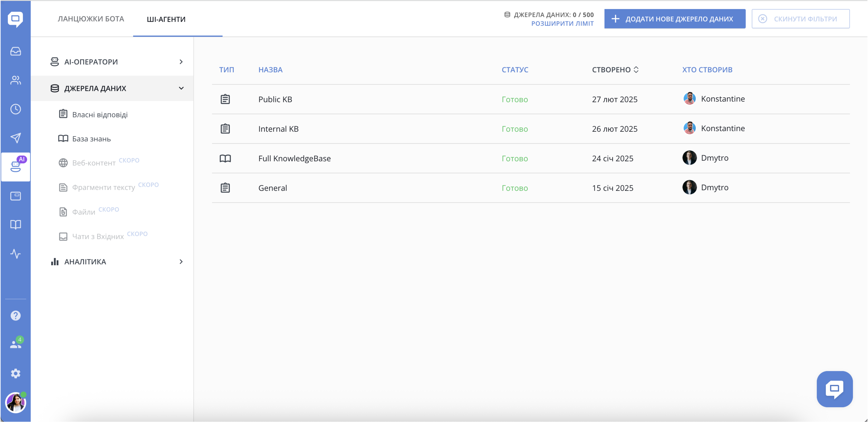Open the General data source
Image resolution: width=868 pixels, height=422 pixels.
click(273, 188)
